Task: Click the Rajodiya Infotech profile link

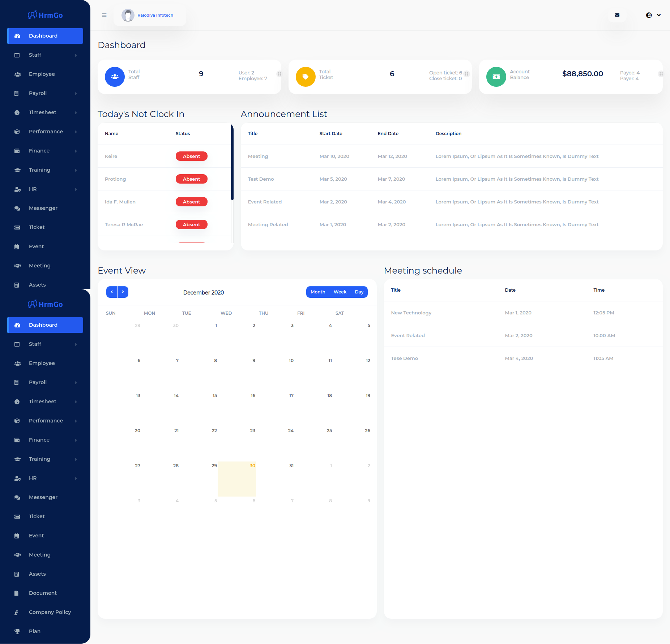Action: (155, 15)
